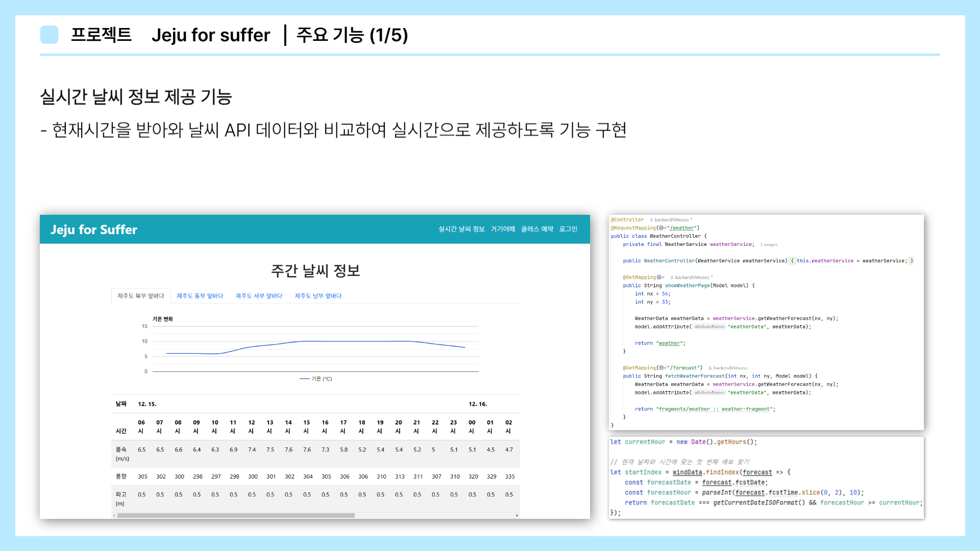The height and width of the screenshot is (551, 980).
Task: Click the right arrow on the table scrollbar
Action: point(517,515)
